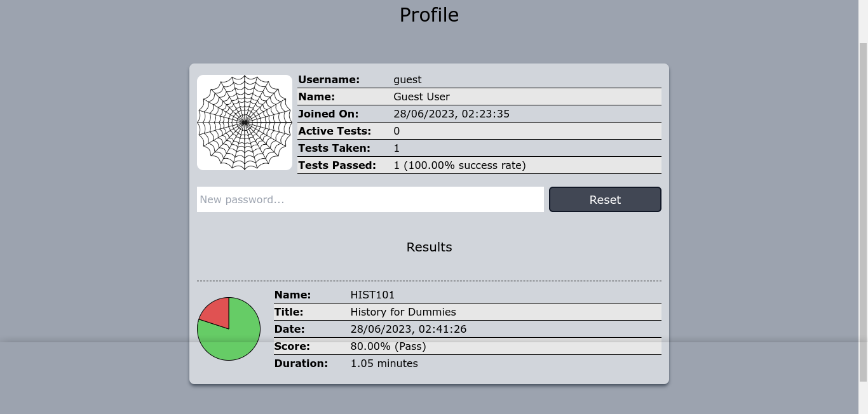Click the Guest User name value

(421, 97)
